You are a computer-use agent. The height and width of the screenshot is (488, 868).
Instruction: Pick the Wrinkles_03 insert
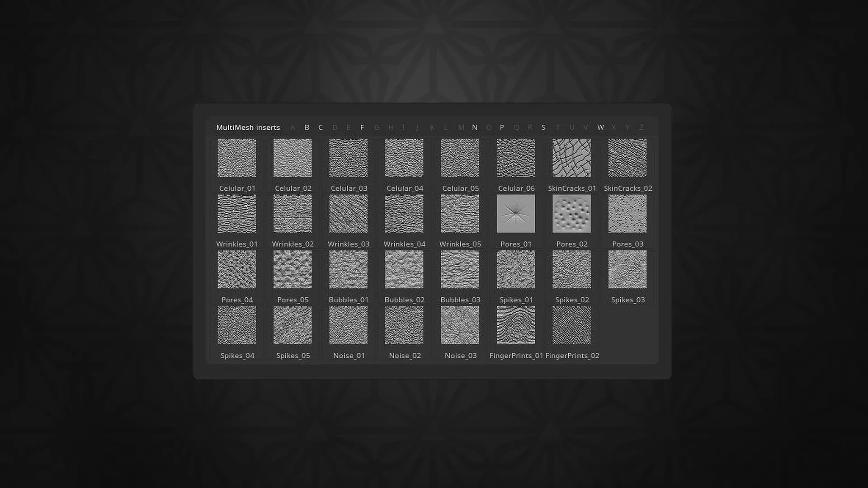pos(349,214)
